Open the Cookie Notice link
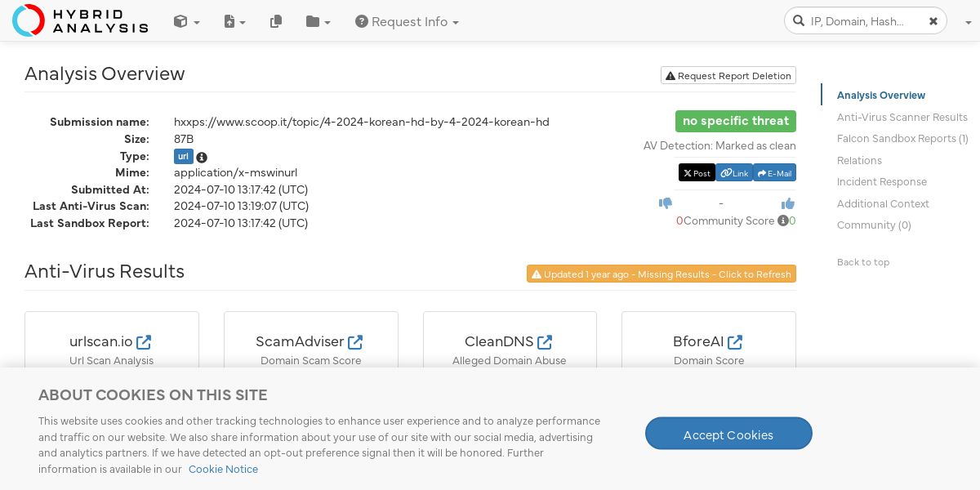This screenshot has height=490, width=980. coord(223,470)
